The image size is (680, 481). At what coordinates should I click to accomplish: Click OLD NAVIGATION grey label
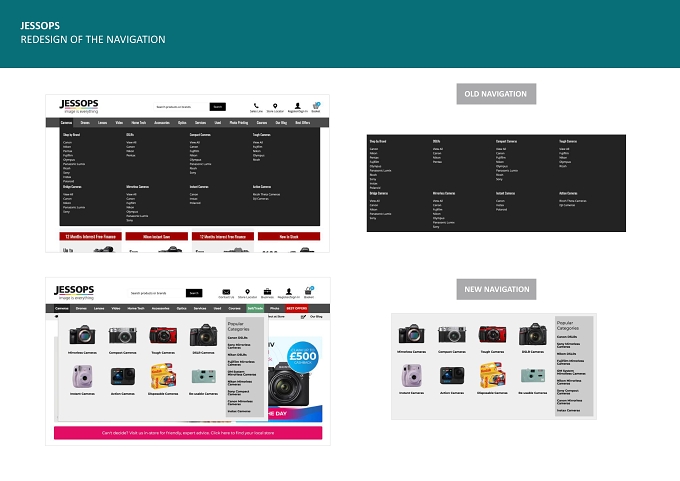pos(496,94)
